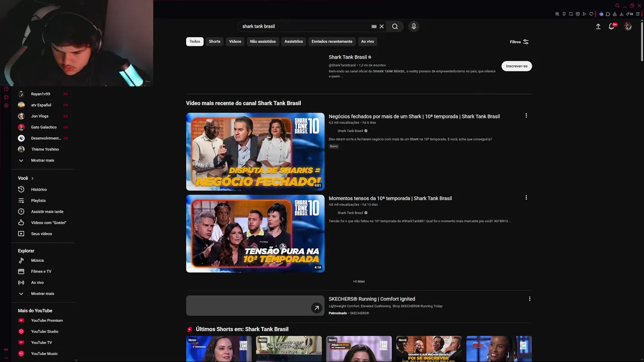
Task: Open Momentos tensos da 10ª temporada title
Action: click(x=390, y=198)
